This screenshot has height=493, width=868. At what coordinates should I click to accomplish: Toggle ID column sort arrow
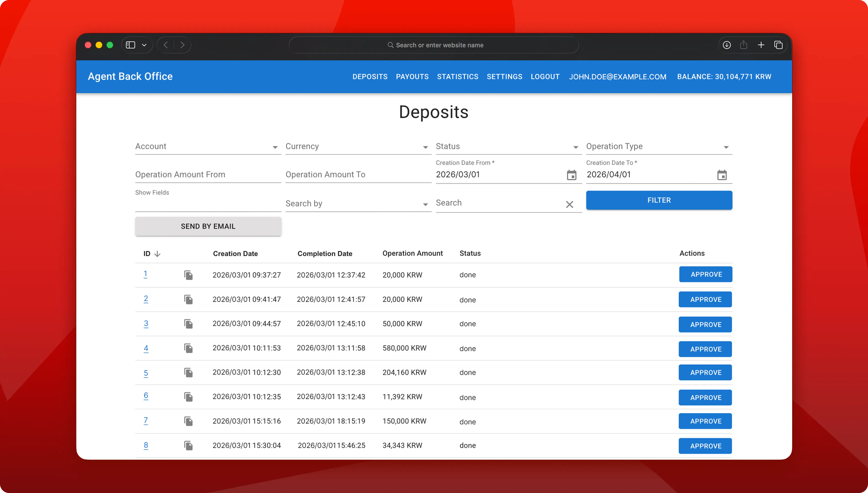pos(157,254)
